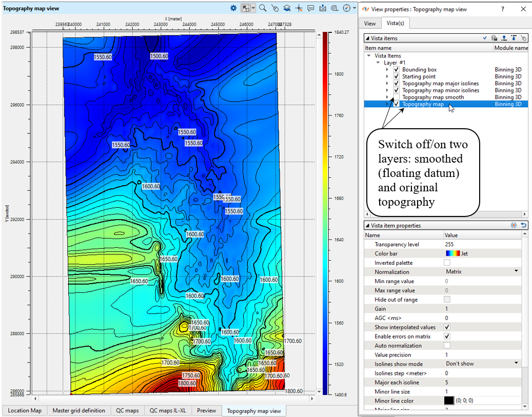This screenshot has width=532, height=417.
Task: Click the layers stack icon in toolbar
Action: pyautogui.click(x=287, y=8)
